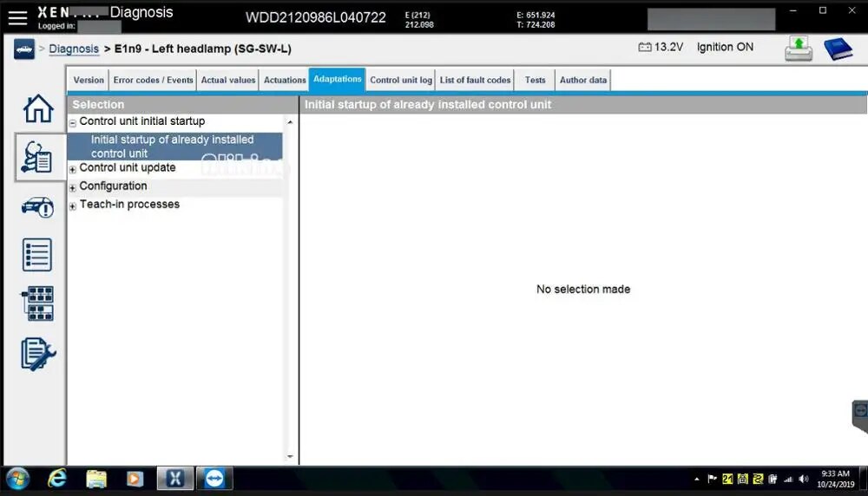This screenshot has height=496, width=868.
Task: Show hidden tray icons arrow
Action: [696, 480]
